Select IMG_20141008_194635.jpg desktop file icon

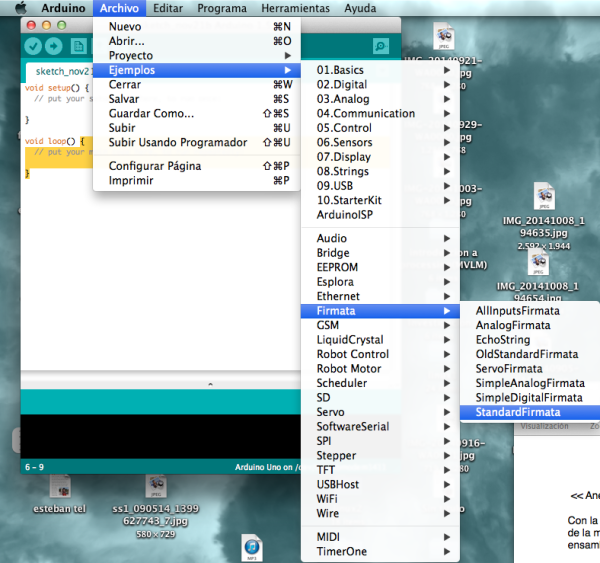(544, 197)
